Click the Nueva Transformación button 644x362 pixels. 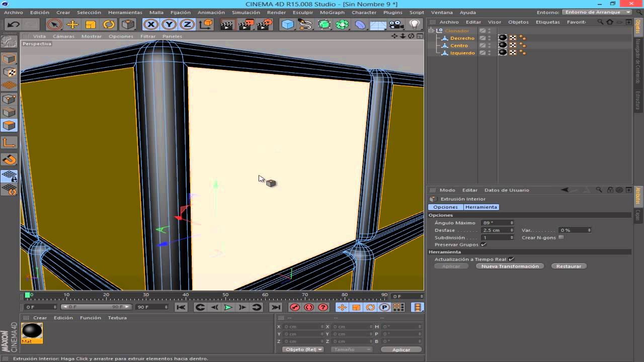pyautogui.click(x=510, y=266)
